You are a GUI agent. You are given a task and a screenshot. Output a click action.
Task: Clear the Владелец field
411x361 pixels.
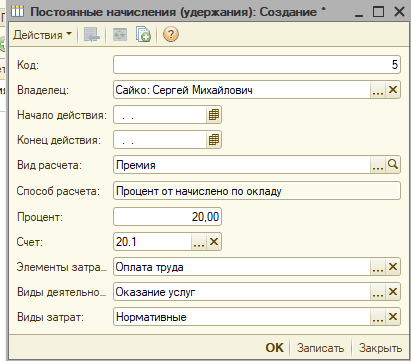point(393,90)
